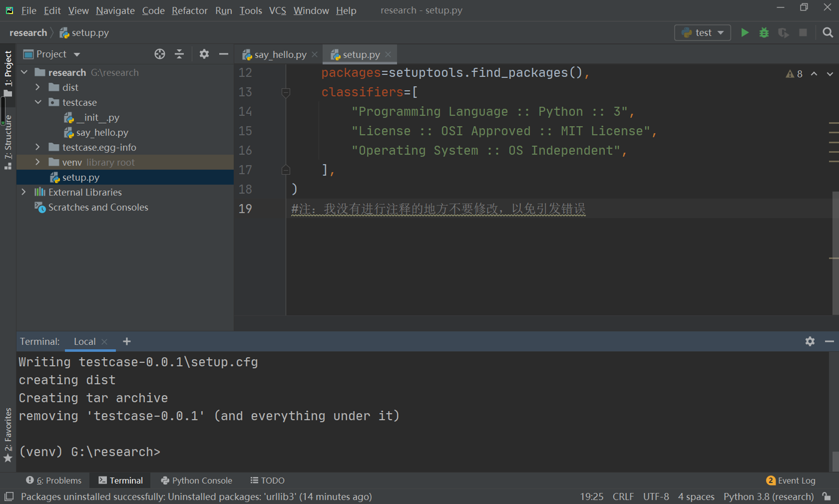Image resolution: width=839 pixels, height=504 pixels.
Task: Toggle the Favorites side tool button
Action: pos(8,435)
